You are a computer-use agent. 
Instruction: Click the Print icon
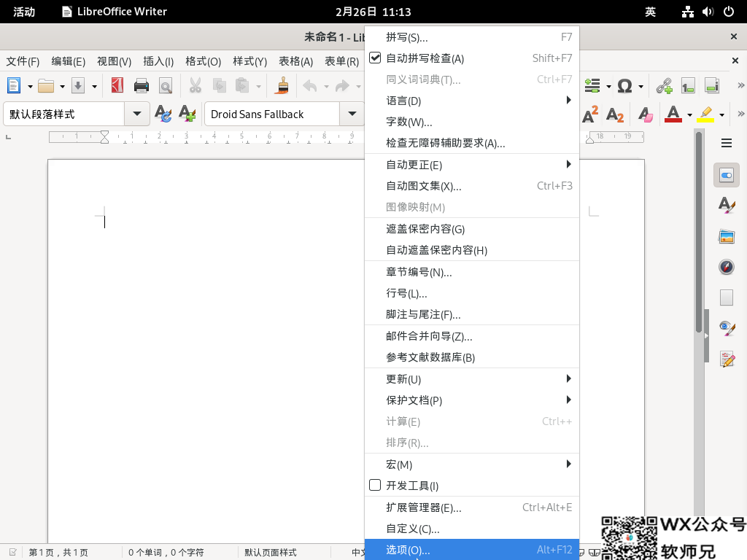142,86
